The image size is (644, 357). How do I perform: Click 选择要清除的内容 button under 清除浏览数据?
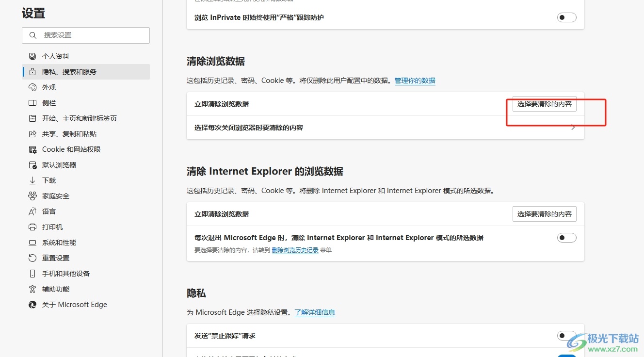544,104
